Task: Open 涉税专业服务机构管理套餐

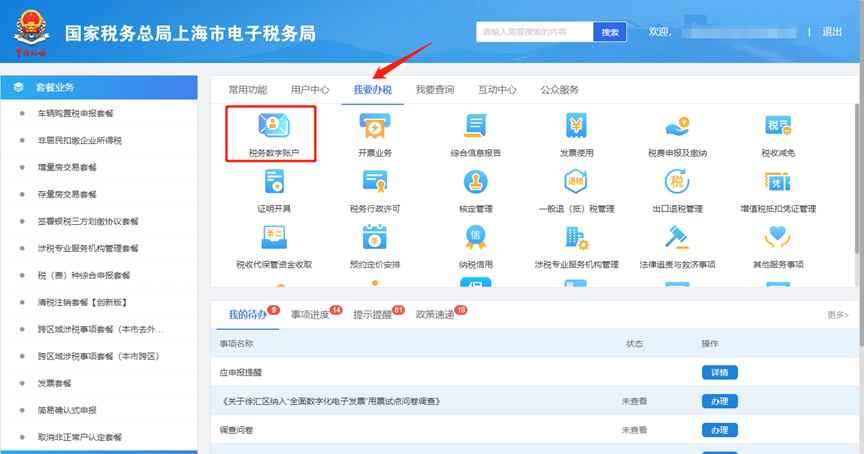Action: (x=88, y=248)
